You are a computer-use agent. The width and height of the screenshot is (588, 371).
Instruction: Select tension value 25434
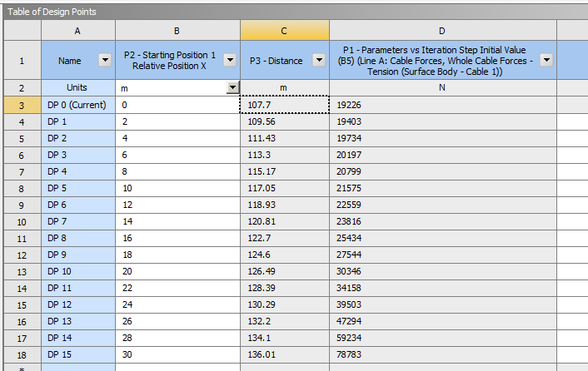[443, 238]
